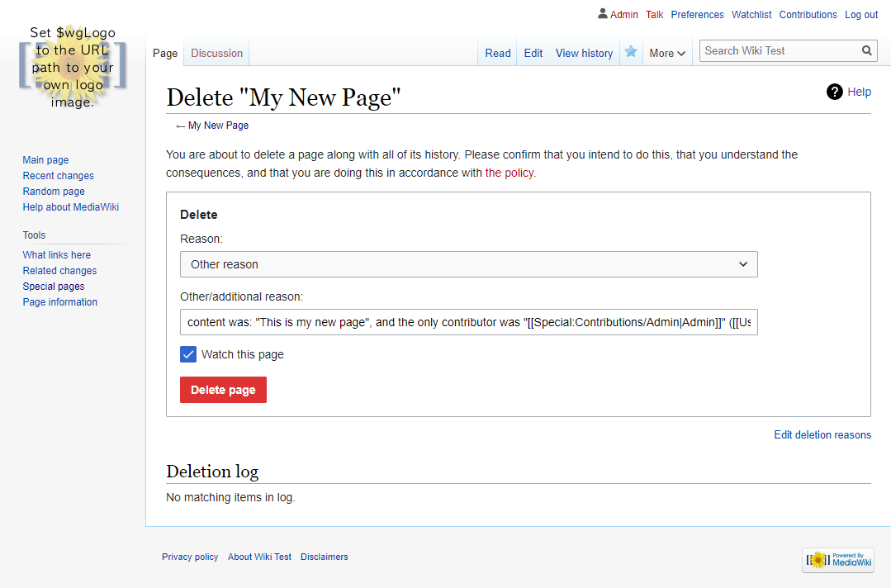Image resolution: width=891 pixels, height=588 pixels.
Task: Expand the More actions menu
Action: click(x=667, y=53)
